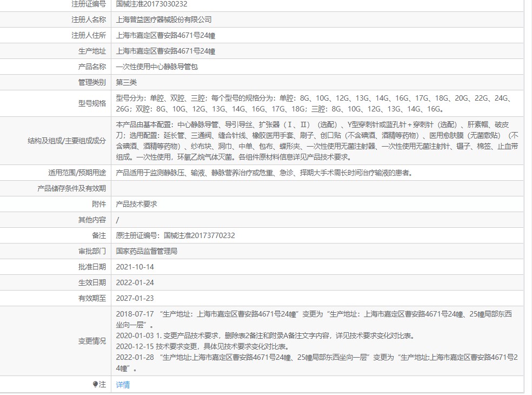Click the 生产地址 address value

pyautogui.click(x=165, y=51)
